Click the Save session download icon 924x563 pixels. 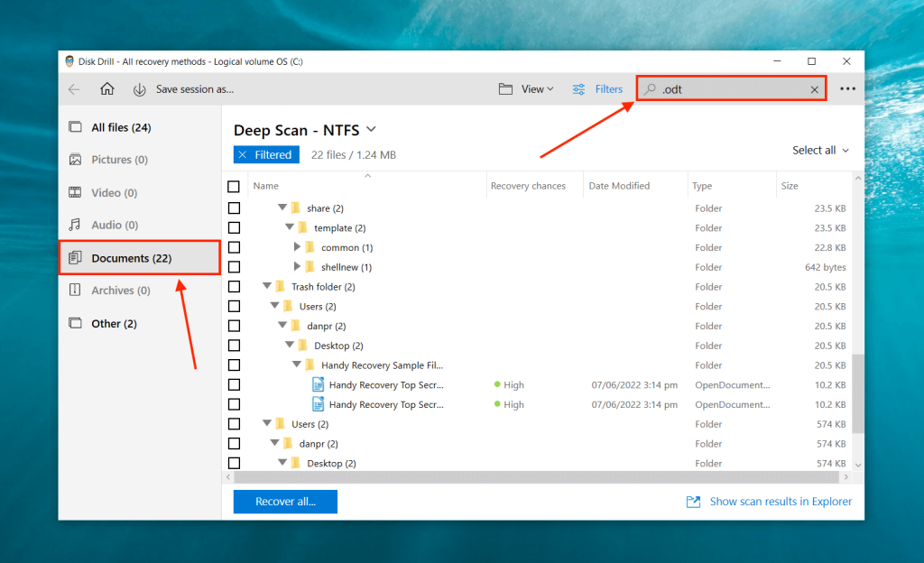tap(138, 88)
